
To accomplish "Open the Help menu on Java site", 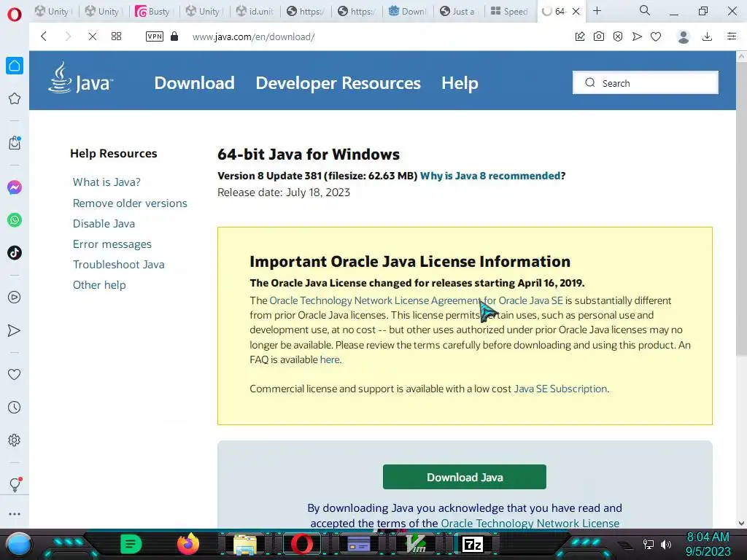I will point(460,83).
